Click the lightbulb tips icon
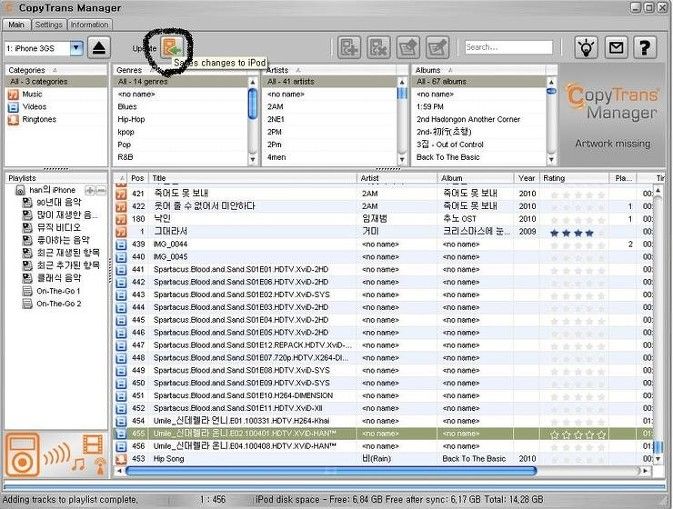Viewport: 673px width, 509px height. pos(586,47)
